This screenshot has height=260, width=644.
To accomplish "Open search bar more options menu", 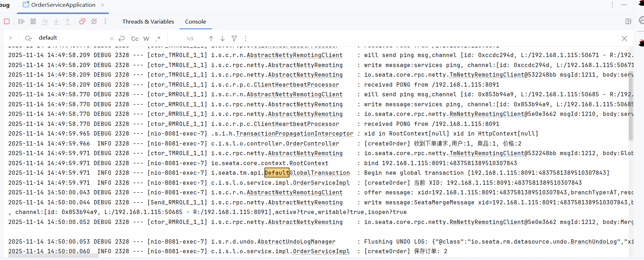I will pos(246,38).
